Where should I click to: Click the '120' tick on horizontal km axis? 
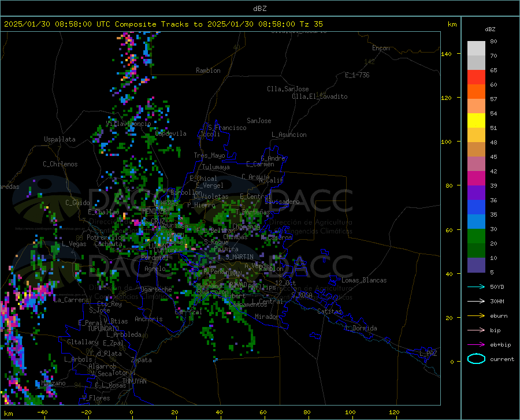coord(394,412)
